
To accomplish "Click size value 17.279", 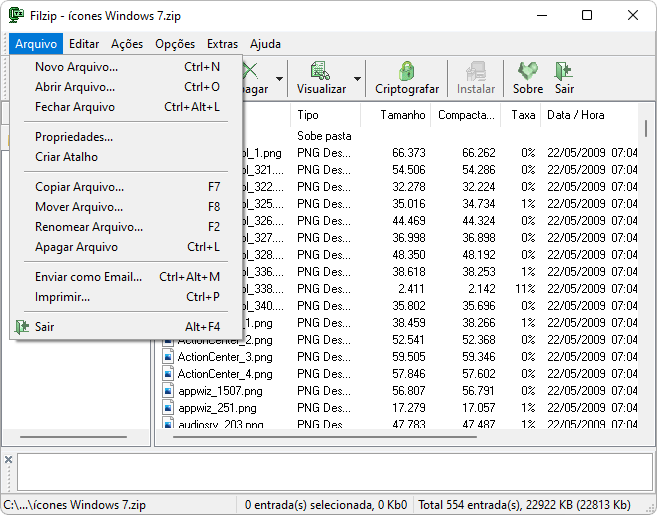I will pyautogui.click(x=409, y=408).
